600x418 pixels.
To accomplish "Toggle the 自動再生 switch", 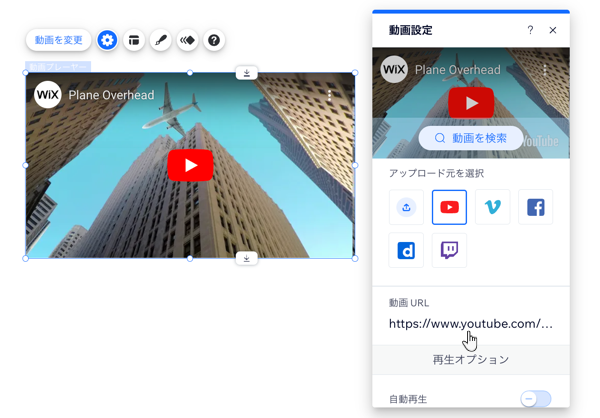I will [535, 399].
